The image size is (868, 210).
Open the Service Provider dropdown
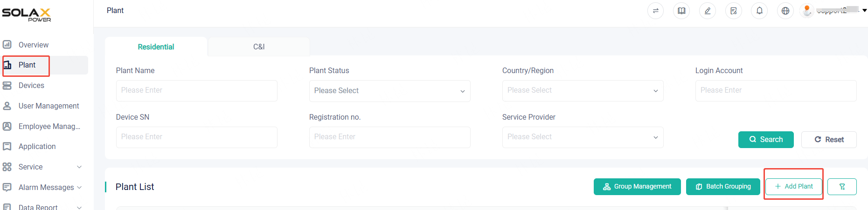pyautogui.click(x=583, y=137)
